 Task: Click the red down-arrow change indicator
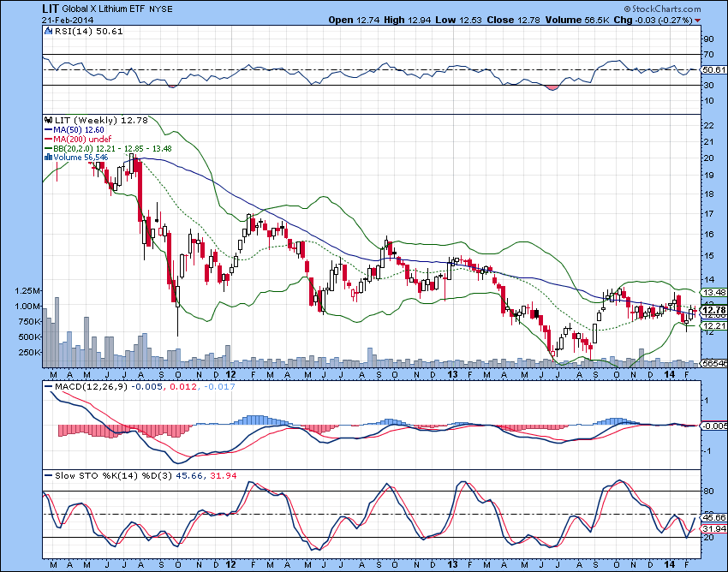698,21
